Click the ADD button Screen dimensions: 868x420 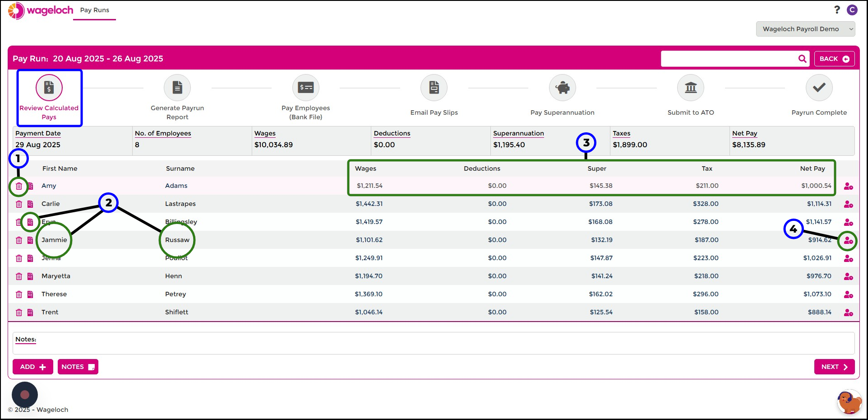(x=32, y=367)
